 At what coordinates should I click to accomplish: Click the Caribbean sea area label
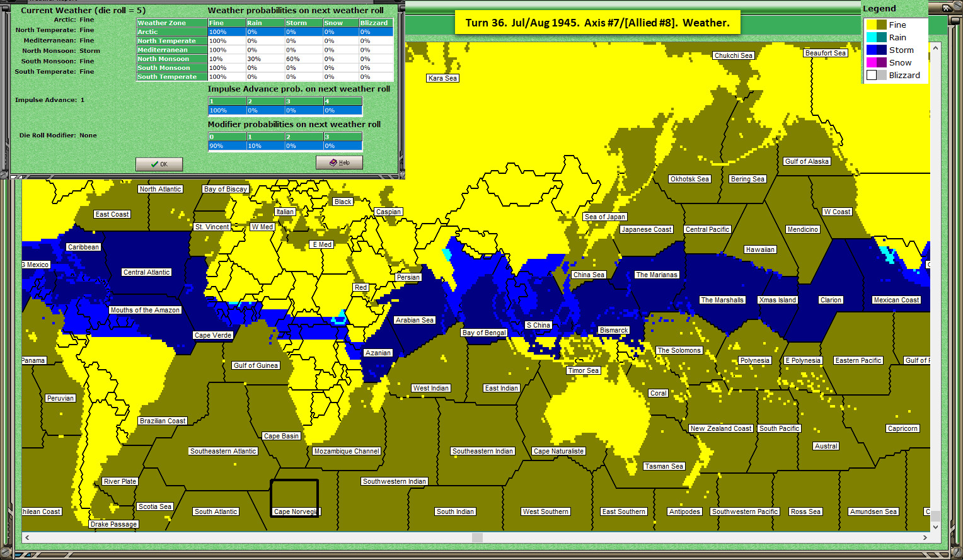(x=84, y=247)
